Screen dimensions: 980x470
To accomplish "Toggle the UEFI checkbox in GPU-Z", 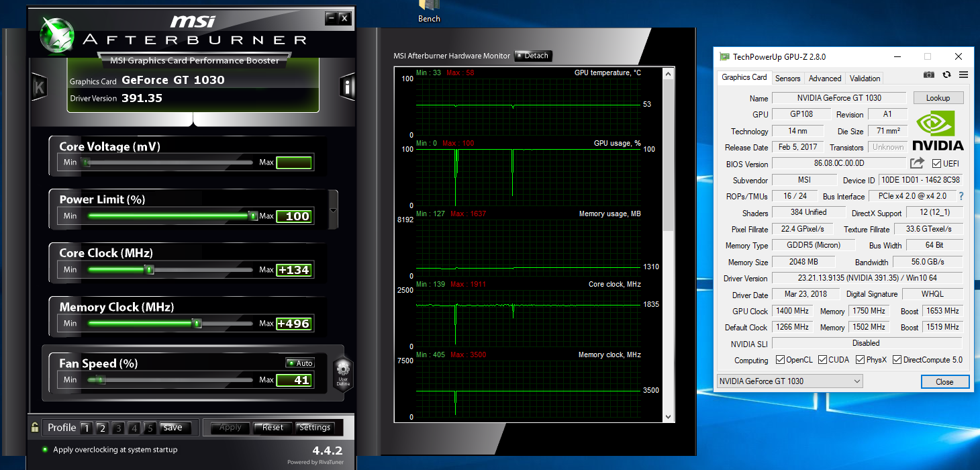I will 937,164.
